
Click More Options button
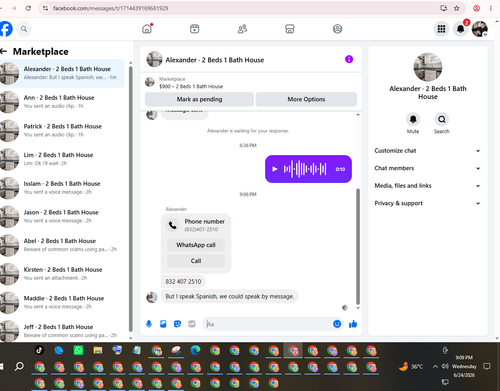(x=306, y=99)
